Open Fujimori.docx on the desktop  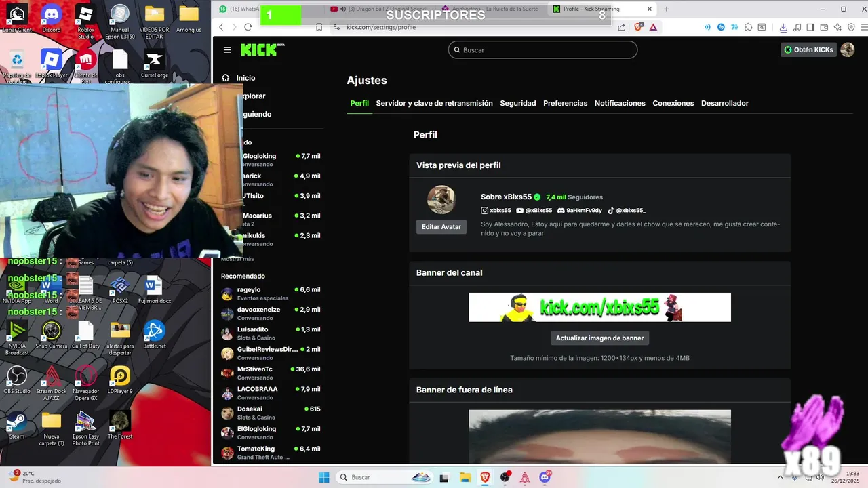click(154, 289)
